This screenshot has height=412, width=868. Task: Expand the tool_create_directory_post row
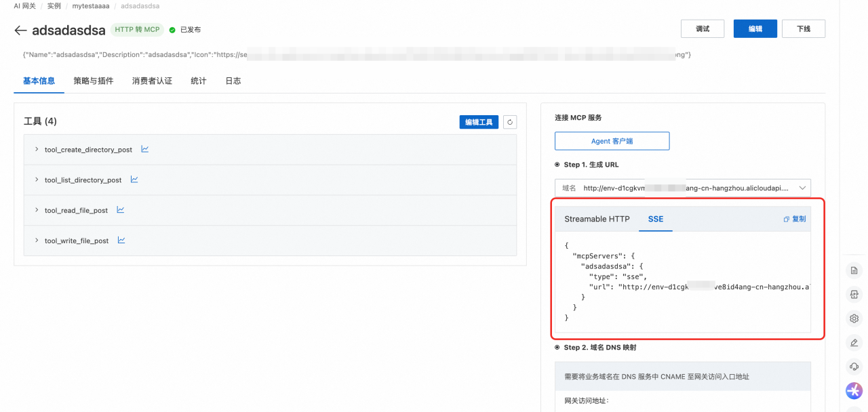coord(37,149)
